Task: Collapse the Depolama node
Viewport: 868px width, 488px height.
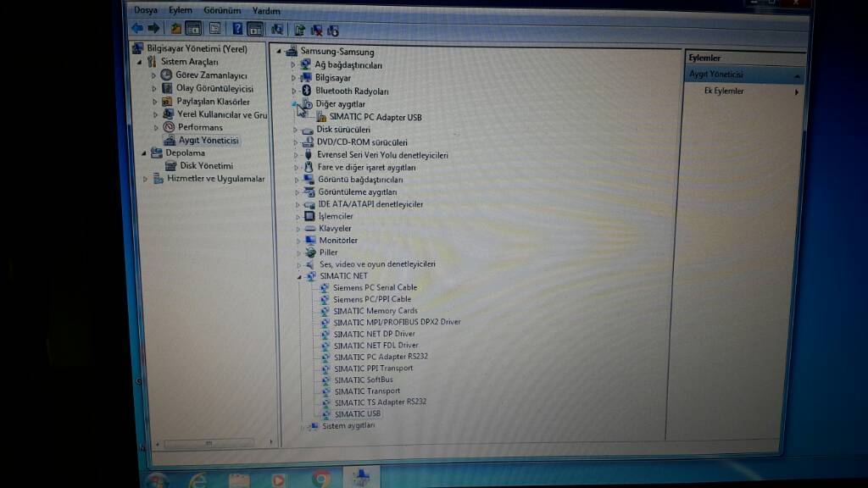Action: [x=144, y=153]
